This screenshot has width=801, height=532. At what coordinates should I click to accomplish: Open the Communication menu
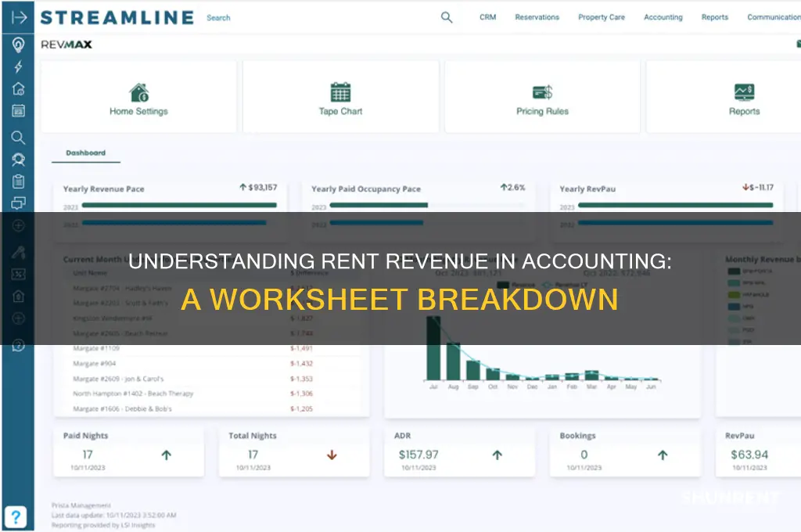(x=774, y=17)
